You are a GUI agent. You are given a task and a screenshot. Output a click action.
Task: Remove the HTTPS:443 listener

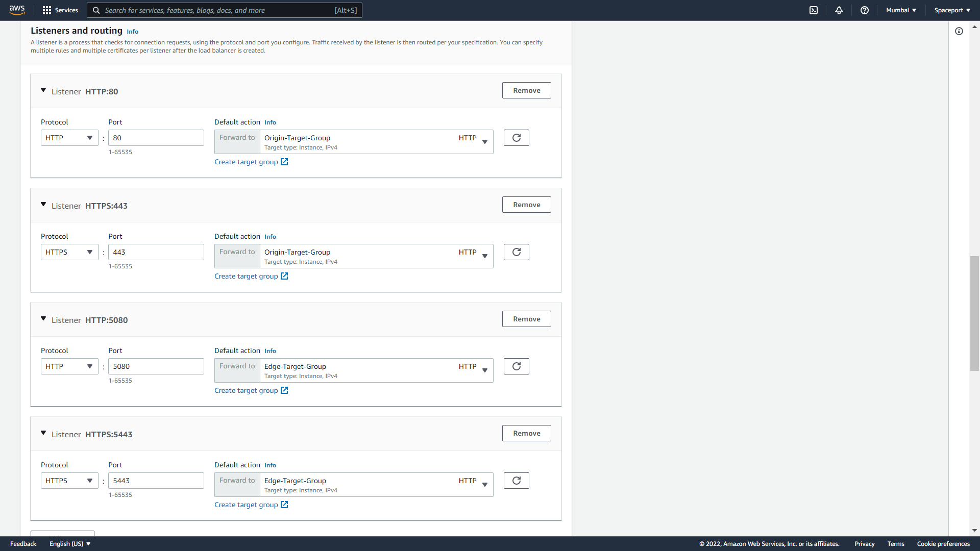527,205
